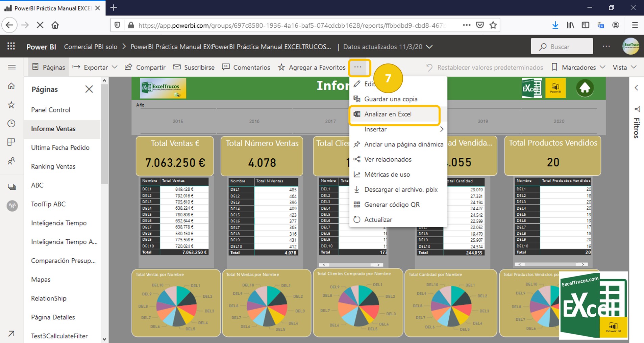Select Analizar en Excel from the menu

(388, 114)
